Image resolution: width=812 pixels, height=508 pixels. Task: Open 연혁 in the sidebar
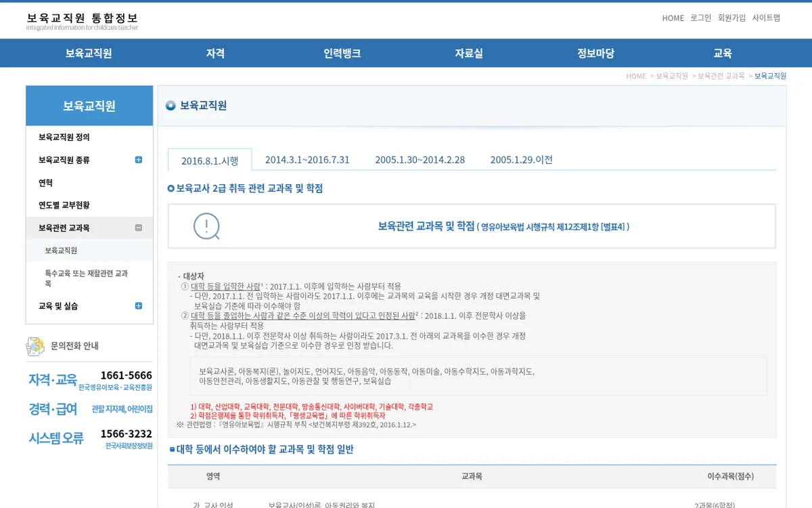(x=45, y=183)
